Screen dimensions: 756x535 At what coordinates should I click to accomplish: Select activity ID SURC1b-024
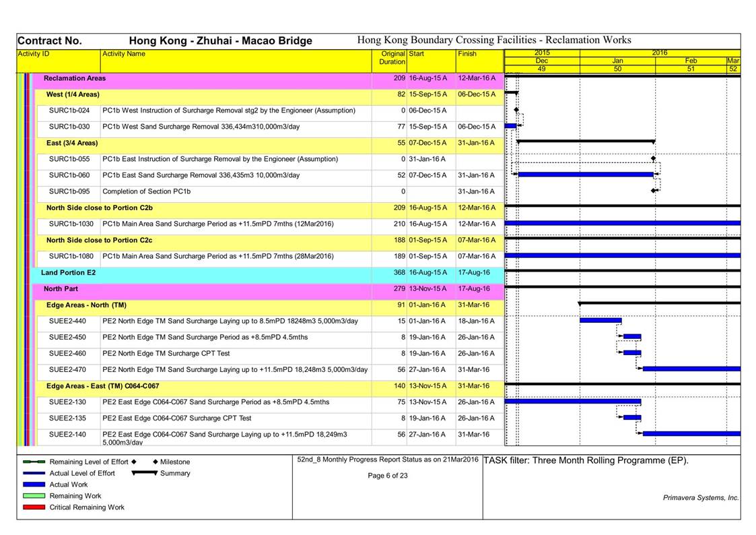[x=69, y=111]
